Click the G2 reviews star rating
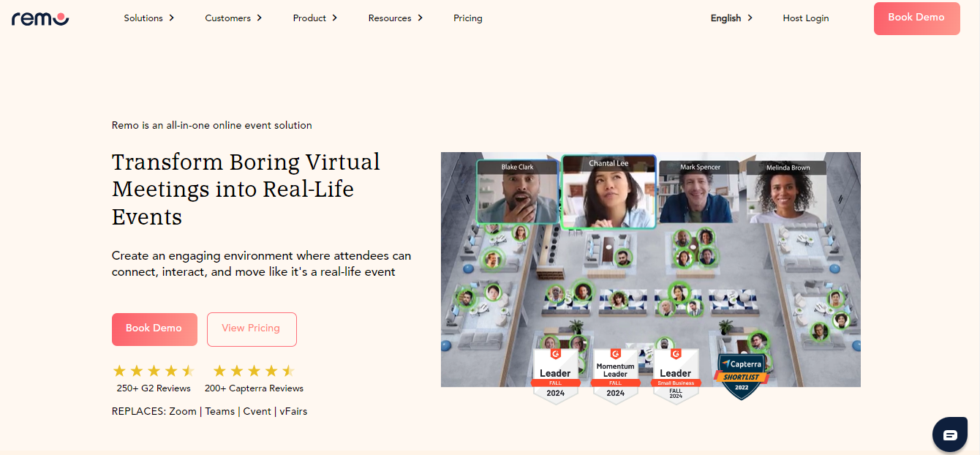This screenshot has width=980, height=455. pyautogui.click(x=153, y=371)
